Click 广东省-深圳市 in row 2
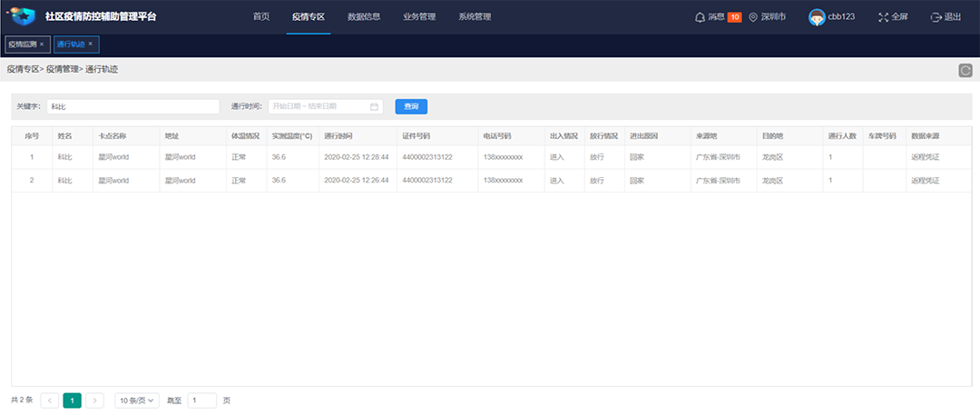The image size is (980, 416). pos(718,180)
